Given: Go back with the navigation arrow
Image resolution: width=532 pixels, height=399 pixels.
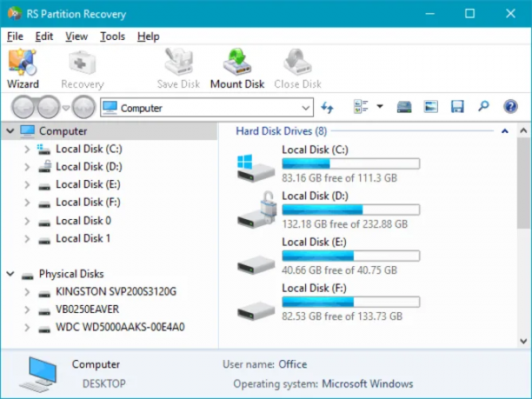Looking at the screenshot, I should pos(23,108).
